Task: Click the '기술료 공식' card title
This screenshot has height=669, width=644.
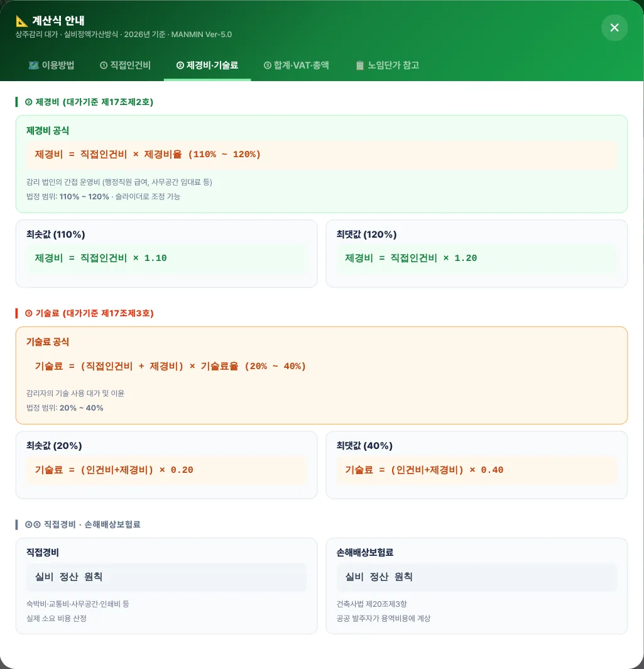Action: (x=48, y=342)
